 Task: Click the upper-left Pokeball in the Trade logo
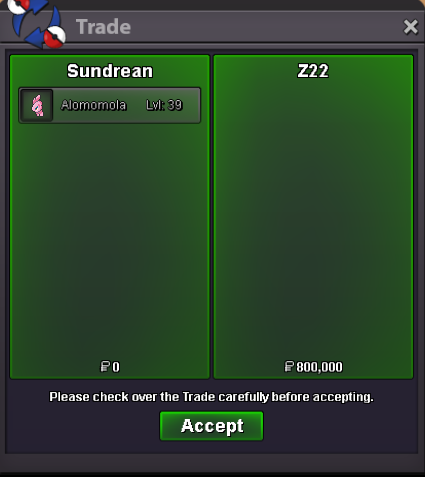(18, 6)
